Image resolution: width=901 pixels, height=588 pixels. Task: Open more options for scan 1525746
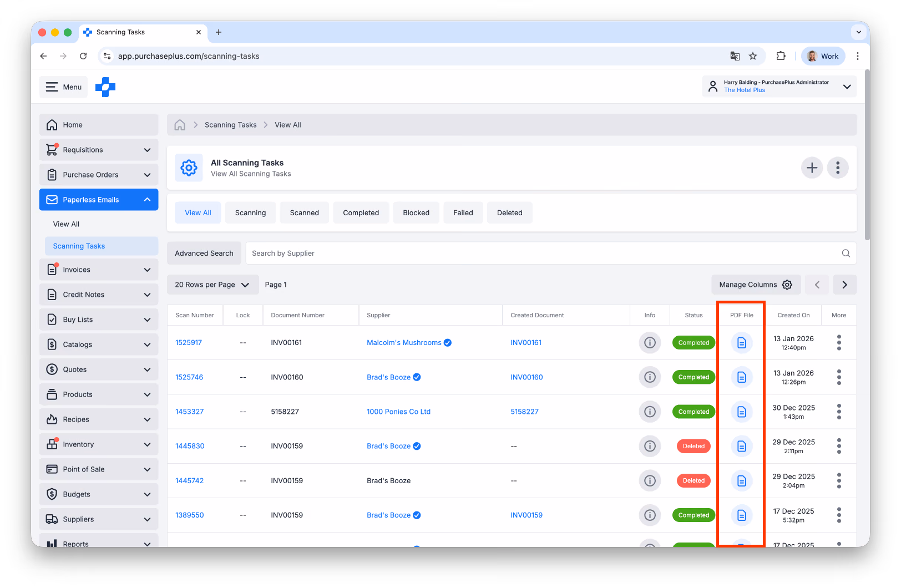tap(839, 377)
